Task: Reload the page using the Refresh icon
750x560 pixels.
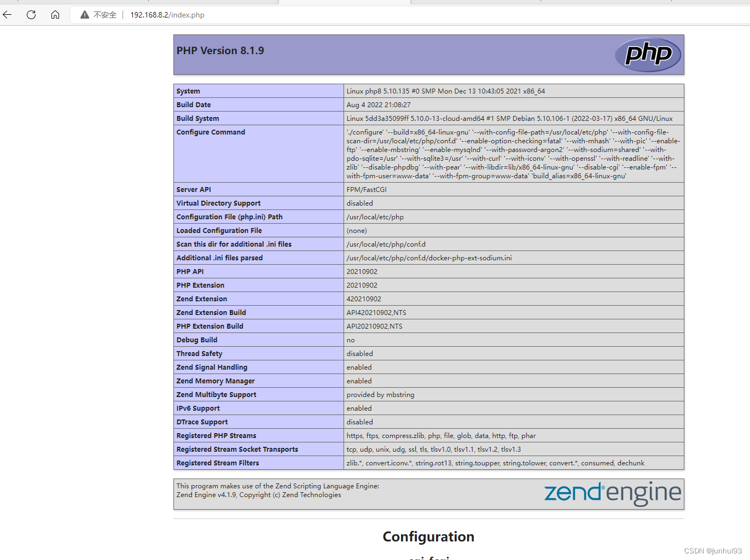Action: coord(31,15)
